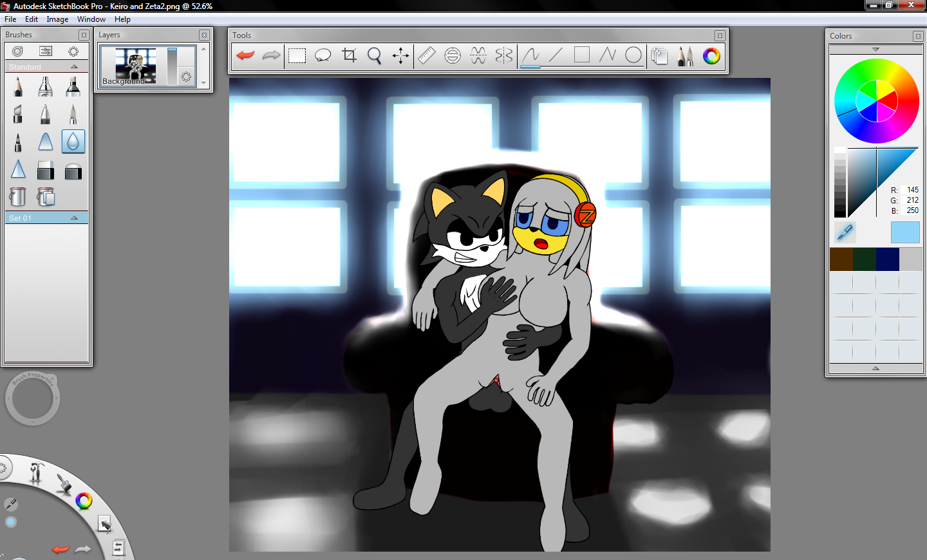
Task: Close the Brushes panel
Action: click(x=84, y=35)
